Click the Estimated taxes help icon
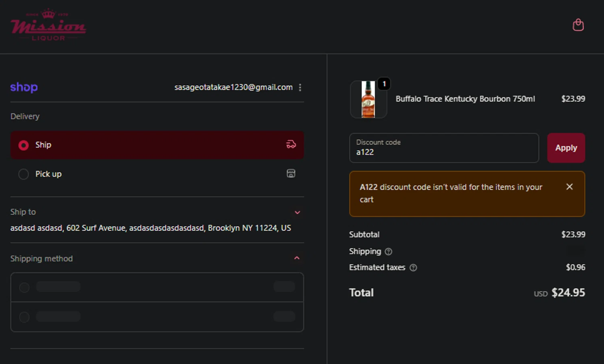 pos(413,268)
